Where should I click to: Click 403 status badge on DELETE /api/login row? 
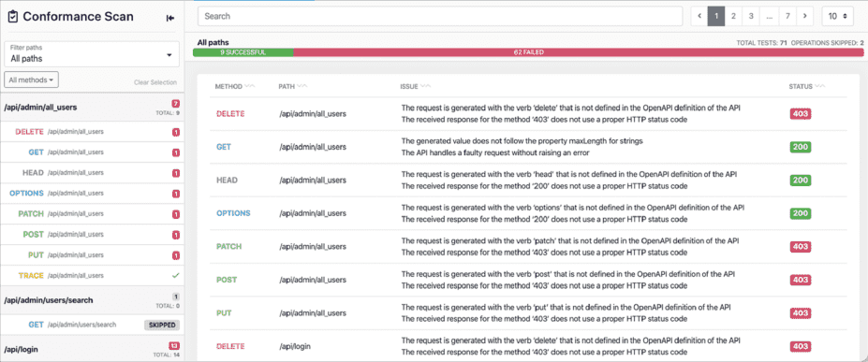(x=801, y=346)
